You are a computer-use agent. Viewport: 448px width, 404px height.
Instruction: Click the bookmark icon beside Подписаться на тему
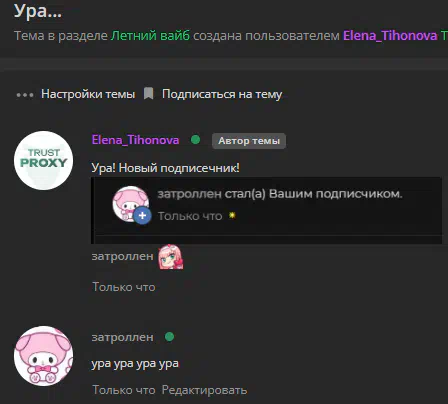[148, 94]
